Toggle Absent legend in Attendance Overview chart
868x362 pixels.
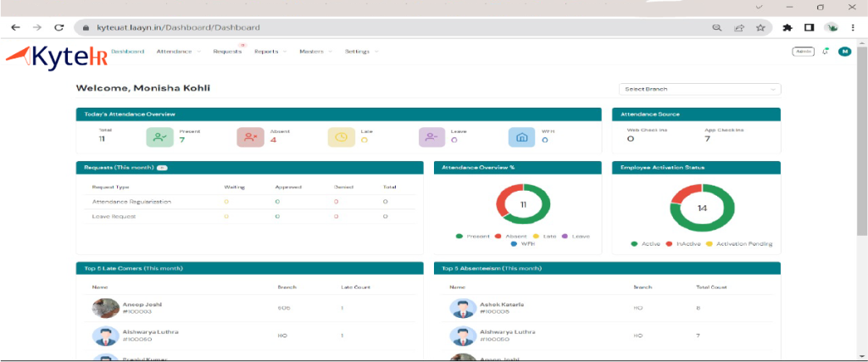point(498,236)
